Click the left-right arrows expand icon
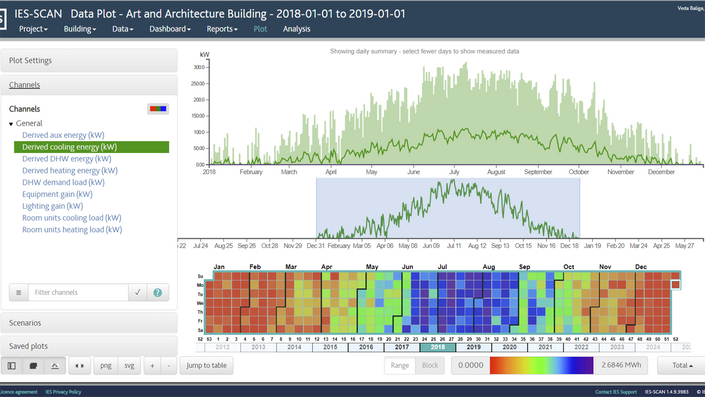705x397 pixels. click(x=80, y=366)
